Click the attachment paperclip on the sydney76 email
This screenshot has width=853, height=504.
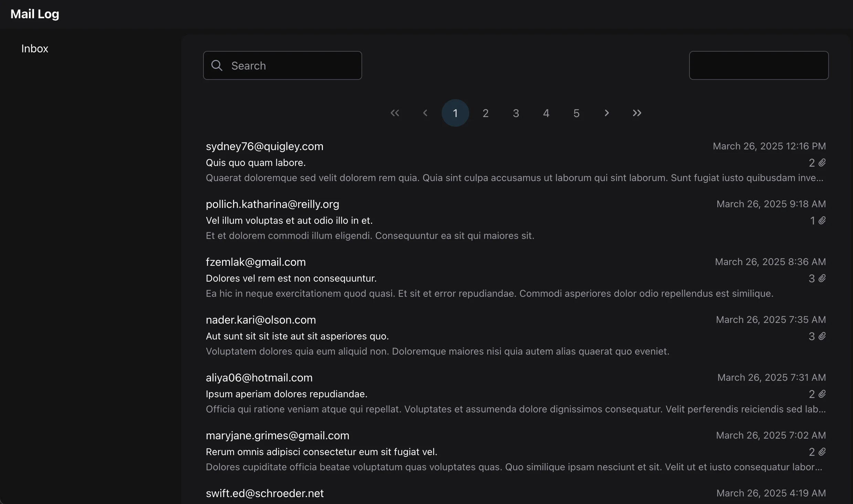(822, 162)
